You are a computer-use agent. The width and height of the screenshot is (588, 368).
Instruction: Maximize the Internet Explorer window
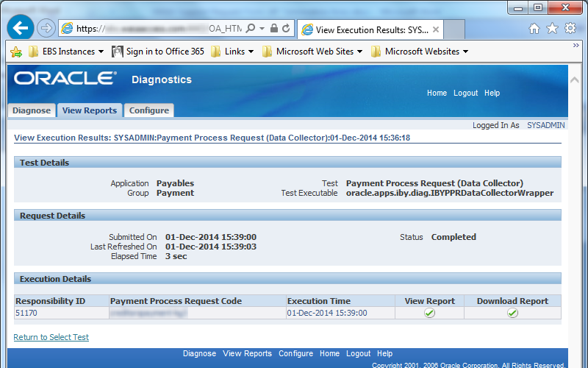pos(538,7)
